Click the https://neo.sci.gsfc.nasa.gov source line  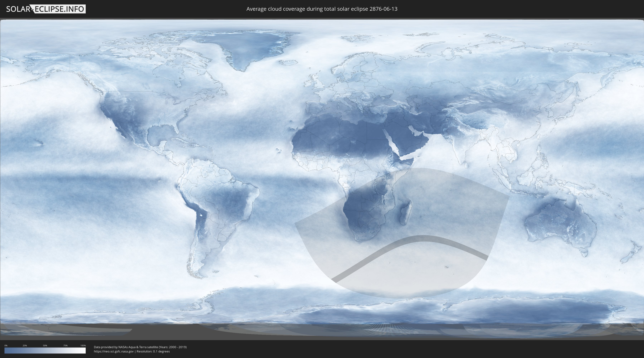click(132, 351)
